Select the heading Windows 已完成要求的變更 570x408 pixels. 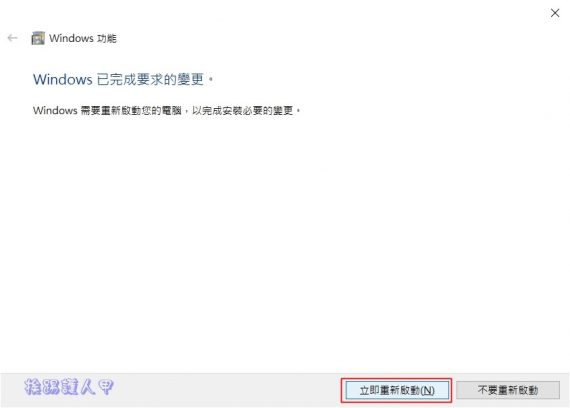(x=123, y=79)
